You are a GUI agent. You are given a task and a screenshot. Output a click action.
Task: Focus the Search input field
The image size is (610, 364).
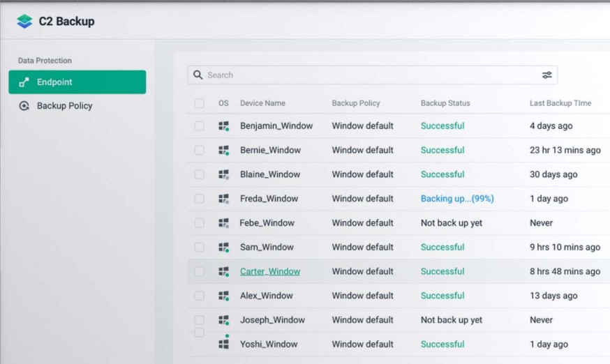[x=370, y=75]
